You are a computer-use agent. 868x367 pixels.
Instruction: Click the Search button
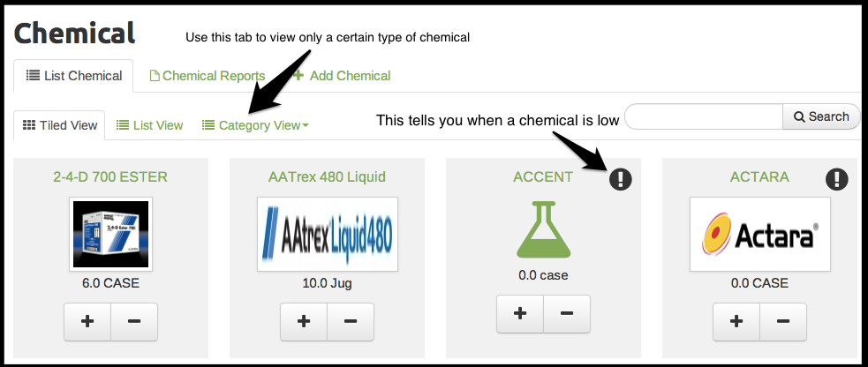pyautogui.click(x=821, y=116)
